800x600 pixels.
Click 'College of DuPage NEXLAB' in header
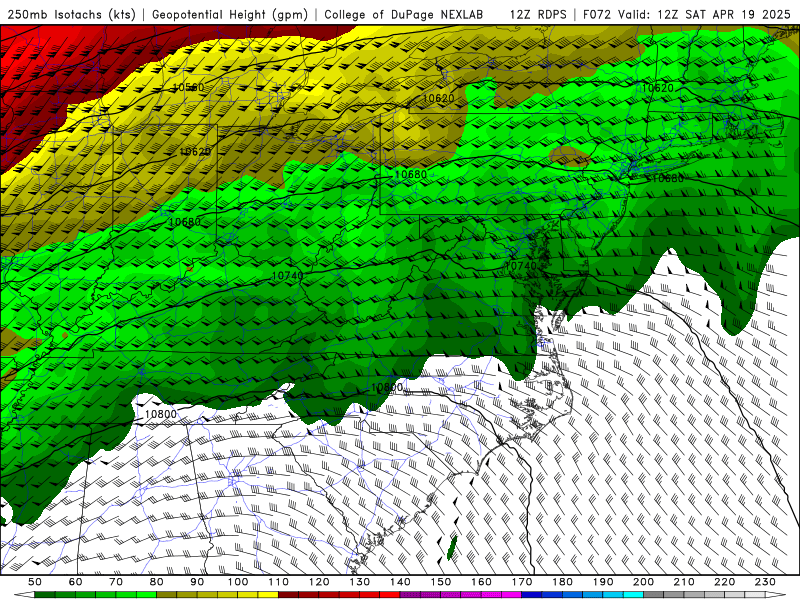click(x=404, y=14)
